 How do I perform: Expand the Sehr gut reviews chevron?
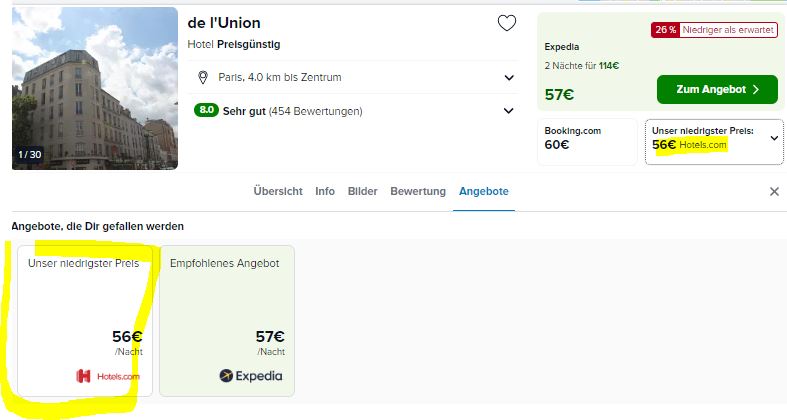pyautogui.click(x=508, y=111)
